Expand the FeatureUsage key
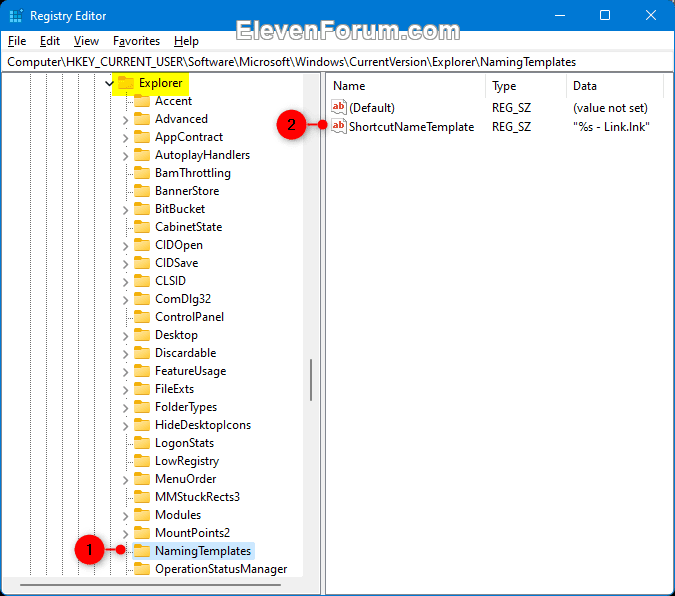675x596 pixels. [125, 372]
